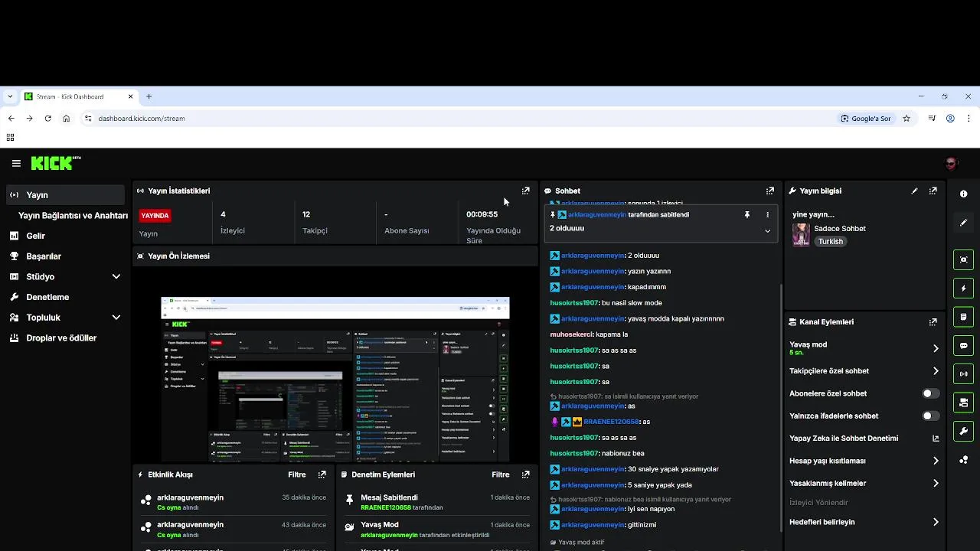
Task: Toggle stream preview widget in right rail
Action: point(963,259)
